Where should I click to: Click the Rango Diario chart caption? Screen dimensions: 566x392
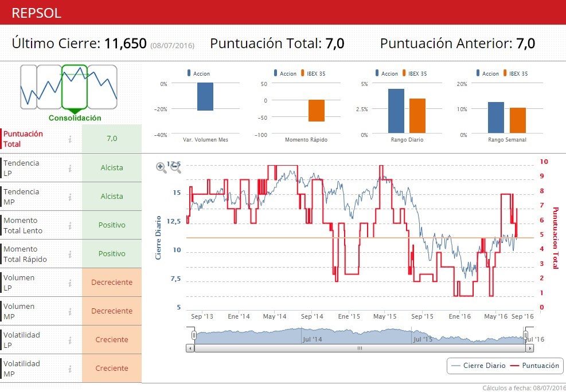pos(407,140)
